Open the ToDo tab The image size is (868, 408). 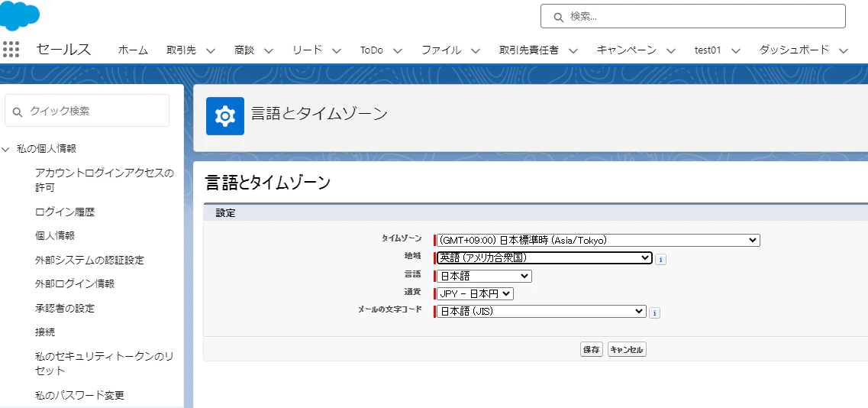372,50
